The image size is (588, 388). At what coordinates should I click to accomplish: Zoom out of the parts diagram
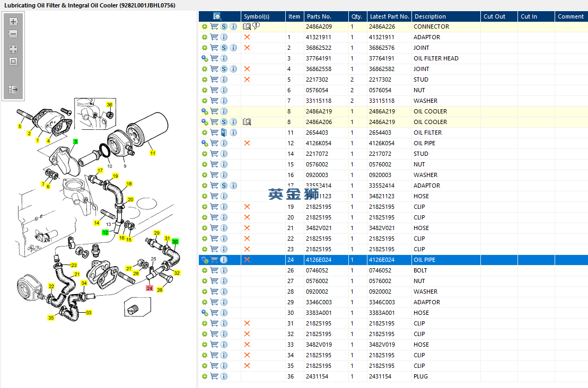tap(13, 34)
